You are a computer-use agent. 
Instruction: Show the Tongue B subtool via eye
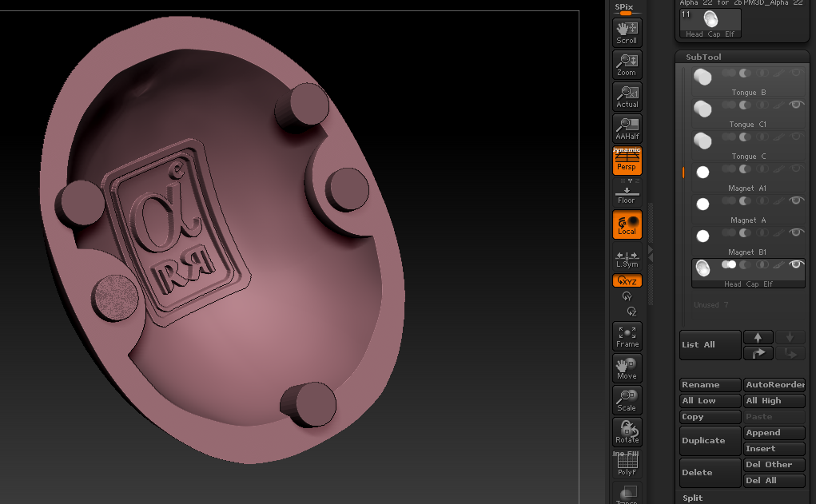coord(796,73)
